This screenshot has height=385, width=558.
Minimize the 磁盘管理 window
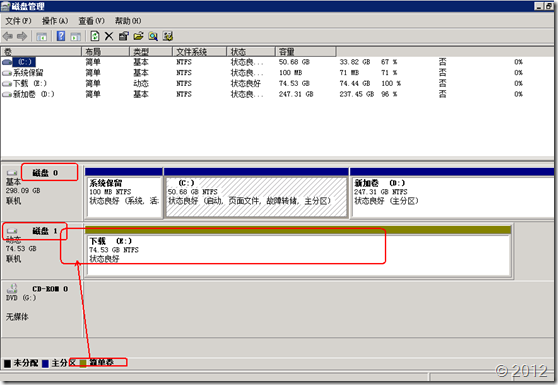point(539,6)
